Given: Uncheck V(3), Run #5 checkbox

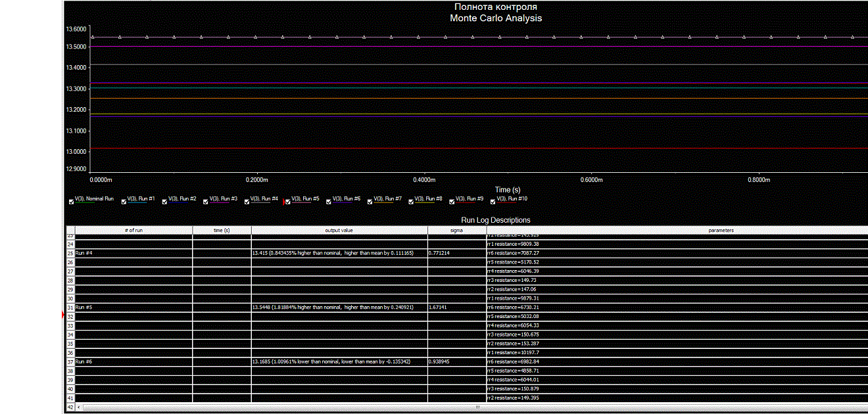Looking at the screenshot, I should [x=288, y=202].
